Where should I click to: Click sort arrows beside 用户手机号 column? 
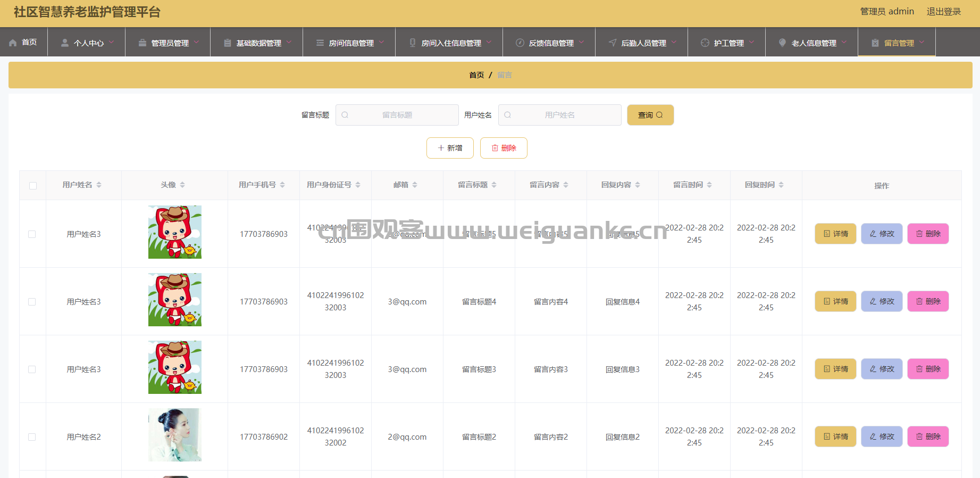(282, 185)
